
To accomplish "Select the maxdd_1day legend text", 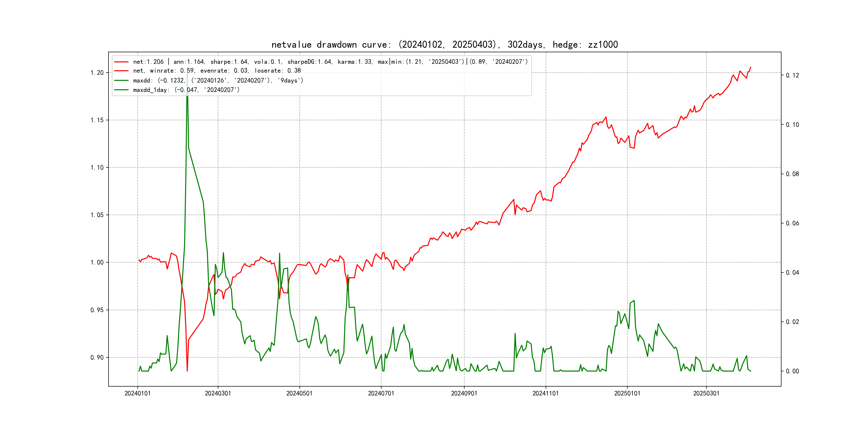I will pyautogui.click(x=186, y=90).
